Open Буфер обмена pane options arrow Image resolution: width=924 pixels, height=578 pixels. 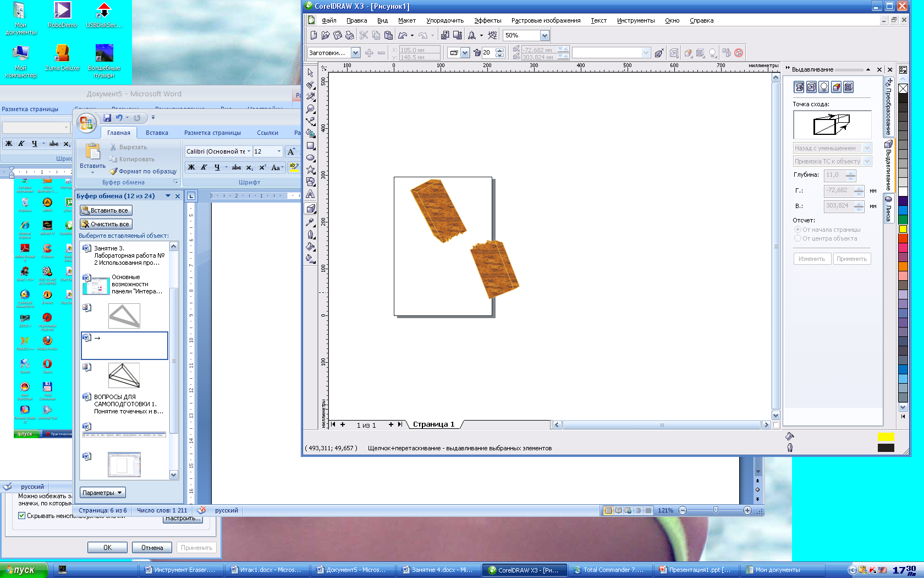click(168, 196)
